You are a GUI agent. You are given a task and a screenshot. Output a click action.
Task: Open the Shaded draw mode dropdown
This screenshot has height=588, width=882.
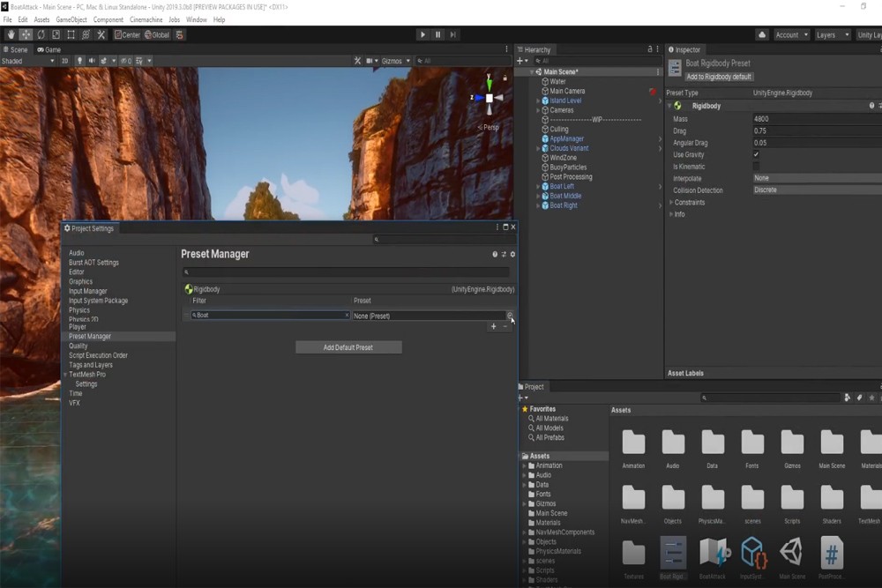(28, 61)
